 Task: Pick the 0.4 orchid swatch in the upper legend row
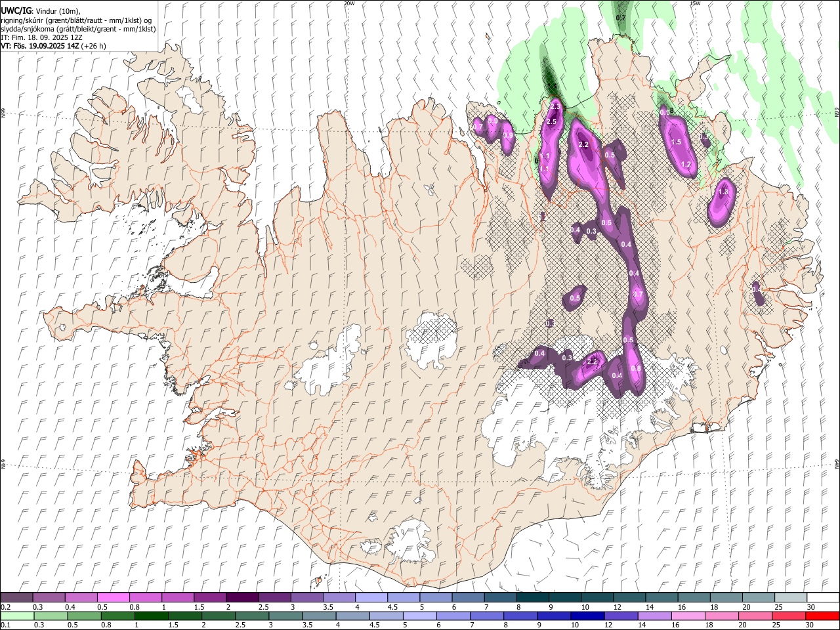click(81, 598)
